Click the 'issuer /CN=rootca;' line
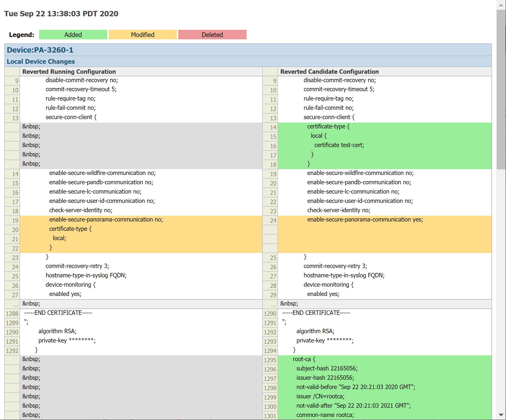Screen dimensions: 506x420 pyautogui.click(x=320, y=396)
